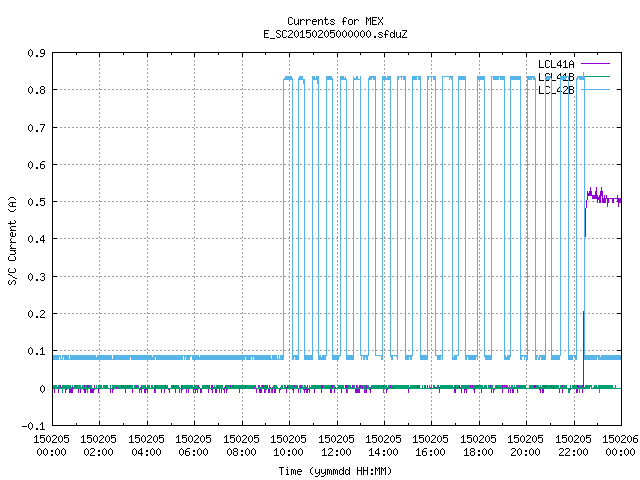Select the LCL42B legend label
Image resolution: width=640 pixels, height=480 pixels.
point(556,90)
